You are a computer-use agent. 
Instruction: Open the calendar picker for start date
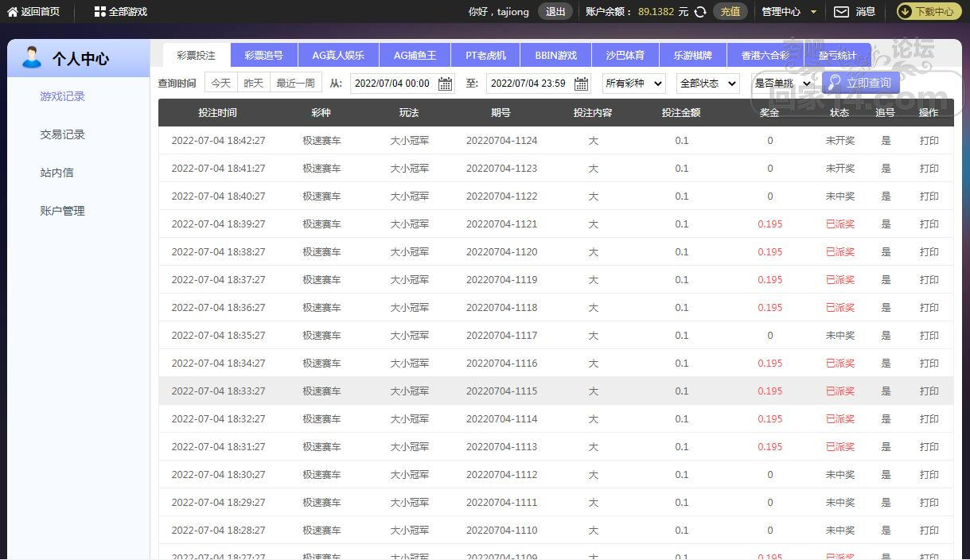446,84
